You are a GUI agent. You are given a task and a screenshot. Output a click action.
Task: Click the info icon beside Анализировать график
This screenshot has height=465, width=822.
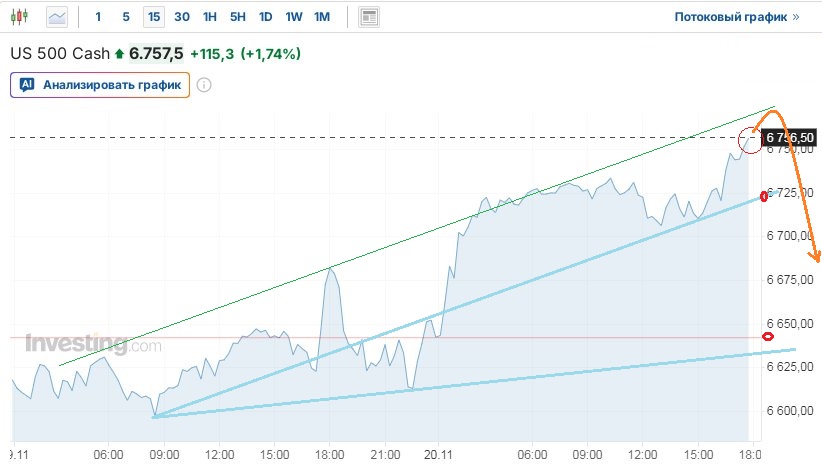[203, 85]
